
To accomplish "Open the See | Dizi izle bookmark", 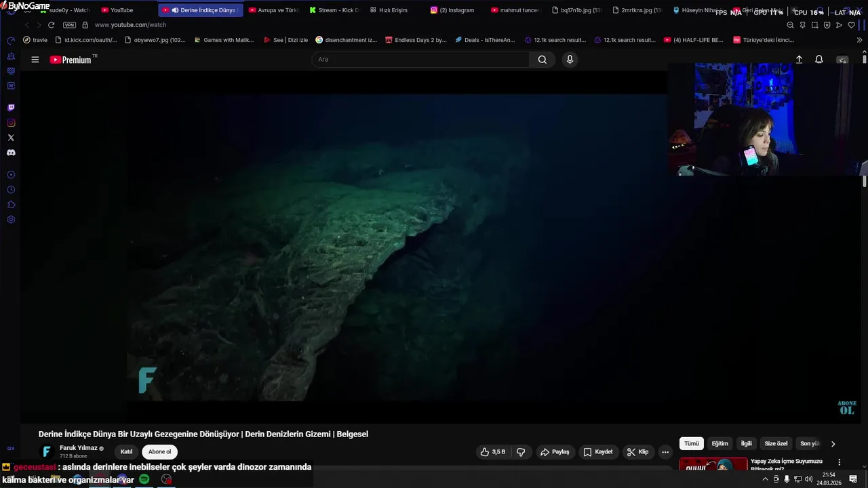I will (285, 40).
